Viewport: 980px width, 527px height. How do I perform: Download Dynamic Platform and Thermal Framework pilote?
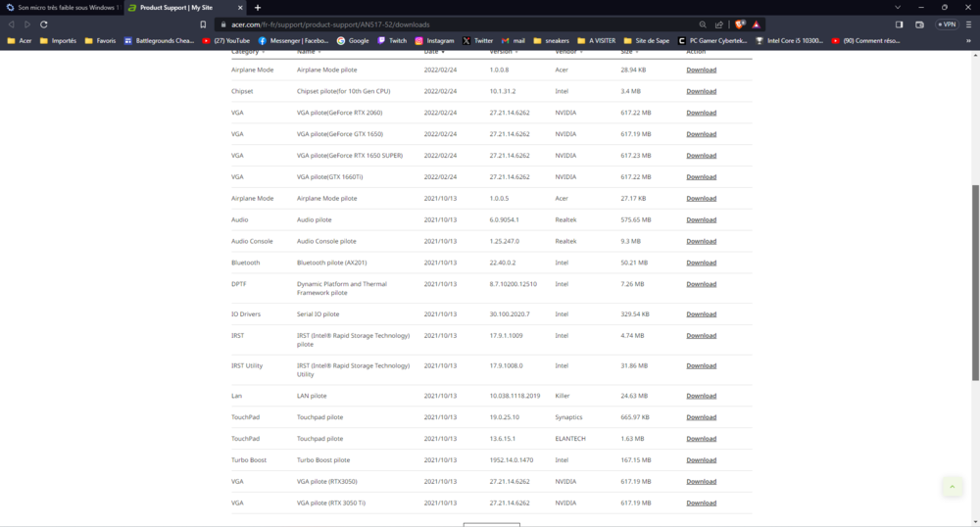(702, 284)
